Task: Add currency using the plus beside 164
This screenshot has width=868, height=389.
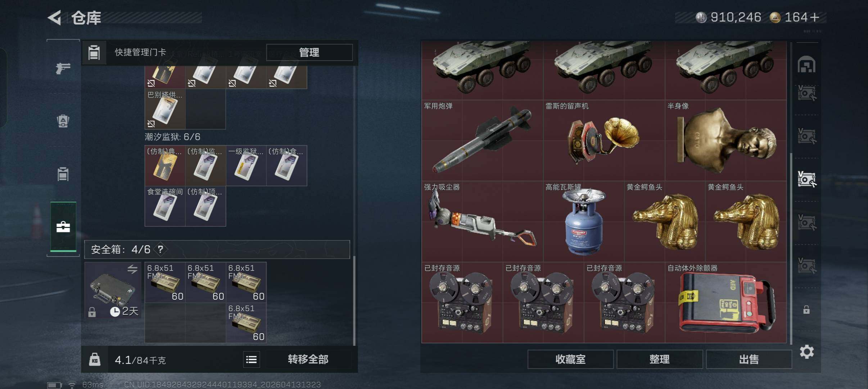Action: point(814,17)
